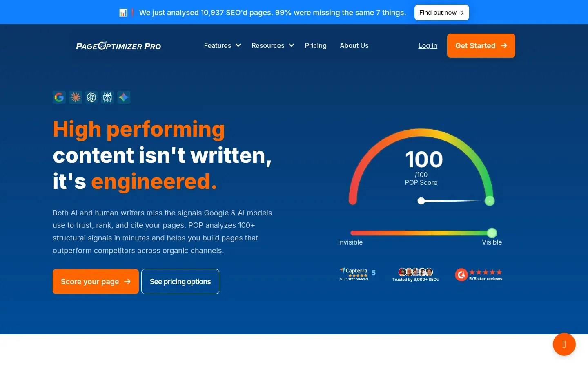Click the Google icon badge
The height and width of the screenshot is (368, 588).
(x=59, y=97)
